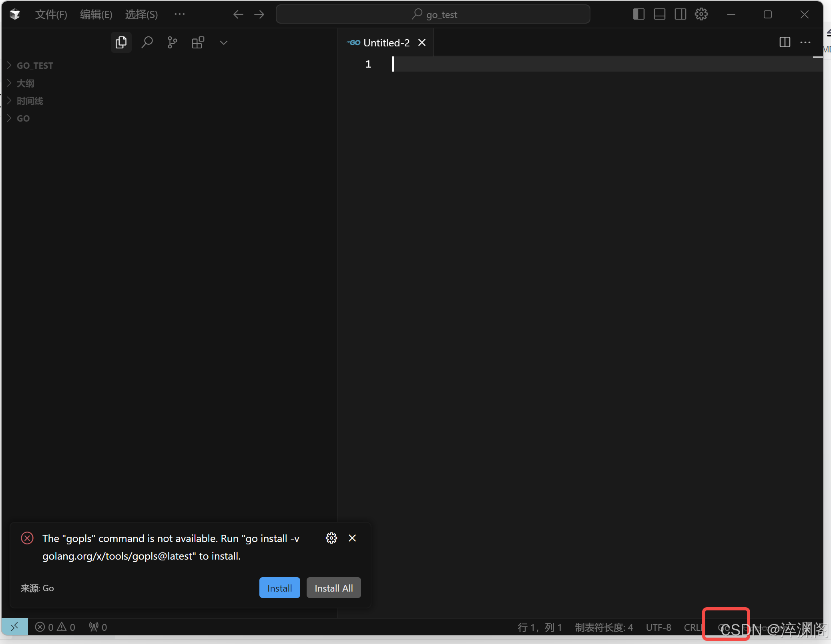Viewport: 831px width, 644px height.
Task: Toggle bottom panel layout button
Action: coord(659,14)
